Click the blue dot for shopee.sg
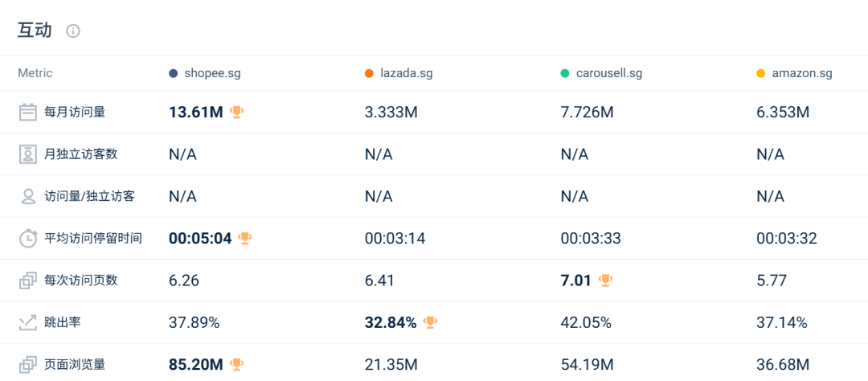868x381 pixels. (173, 73)
